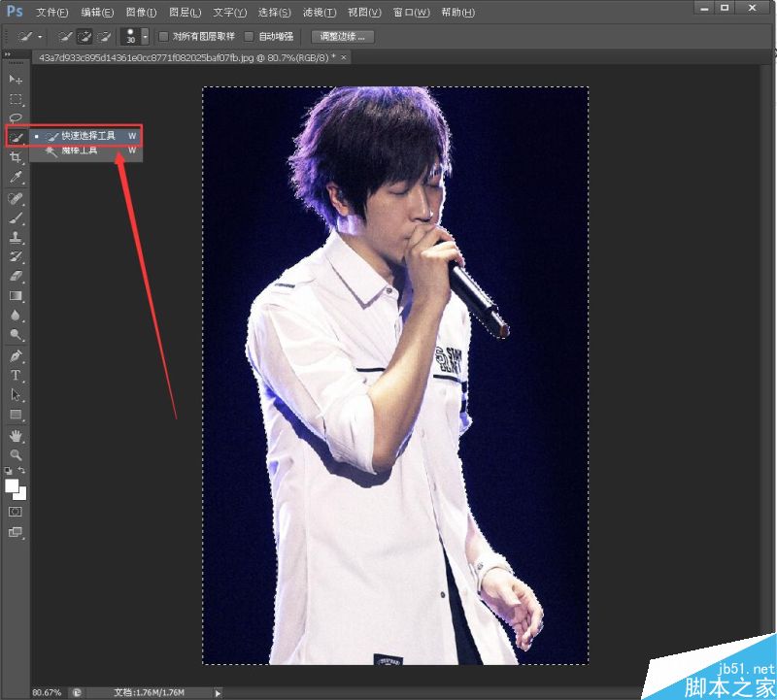Select the Clone Stamp tool

(16, 237)
